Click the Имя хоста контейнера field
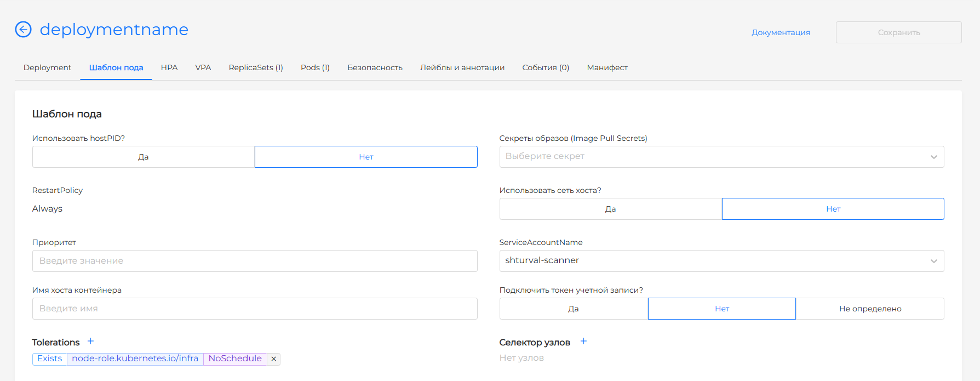 point(255,309)
